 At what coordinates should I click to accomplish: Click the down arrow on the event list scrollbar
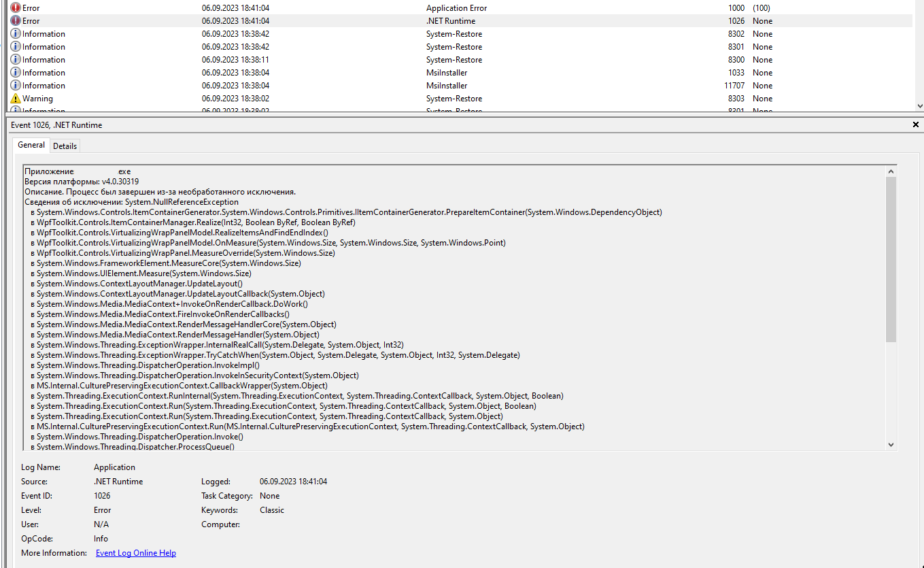(x=919, y=106)
